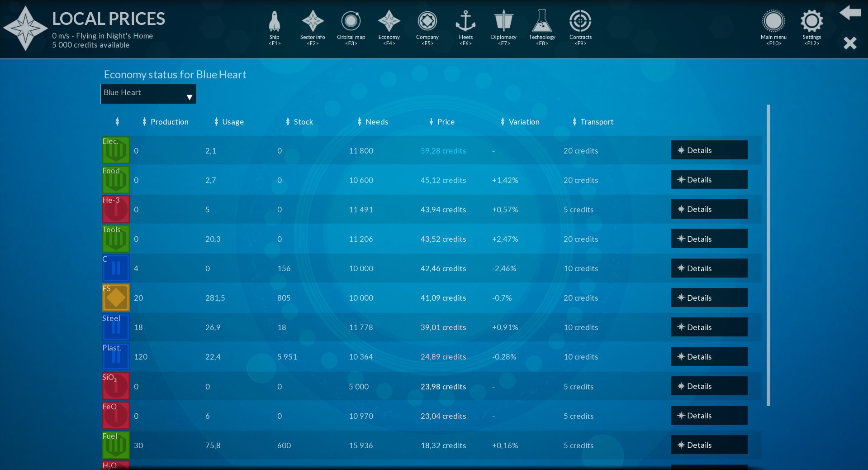This screenshot has height=470, width=868.
Task: Click He-3 price 43,94 credits
Action: tap(443, 210)
